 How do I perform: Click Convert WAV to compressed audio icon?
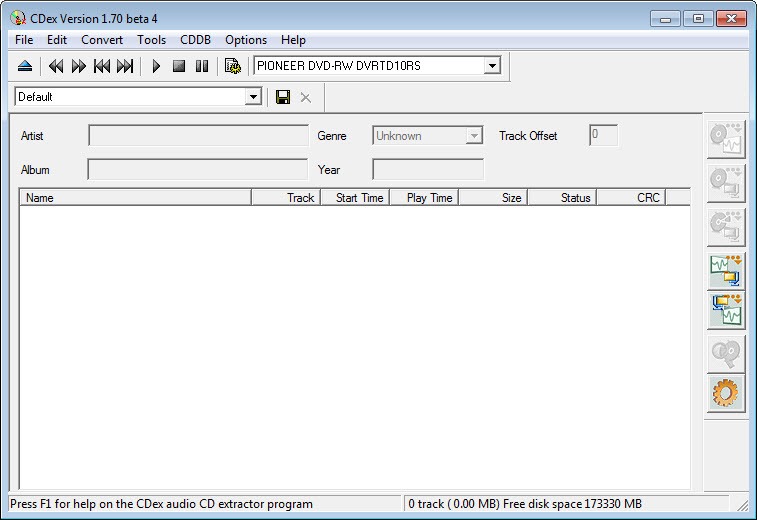[726, 271]
